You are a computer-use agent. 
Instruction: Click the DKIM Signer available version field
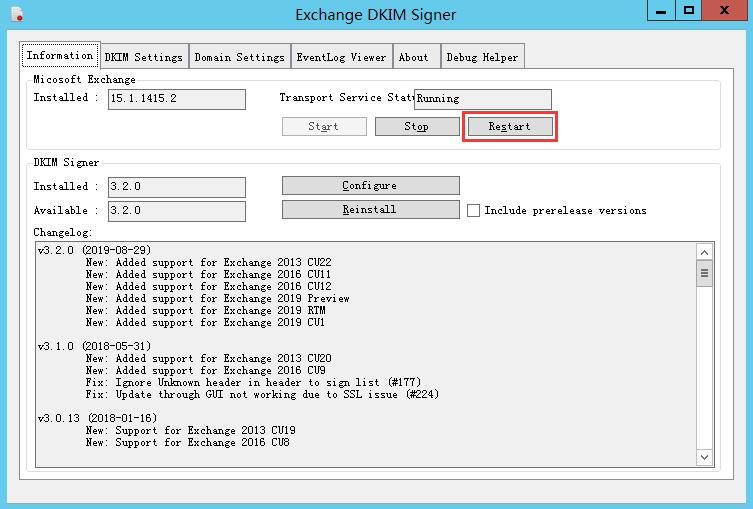tap(174, 211)
